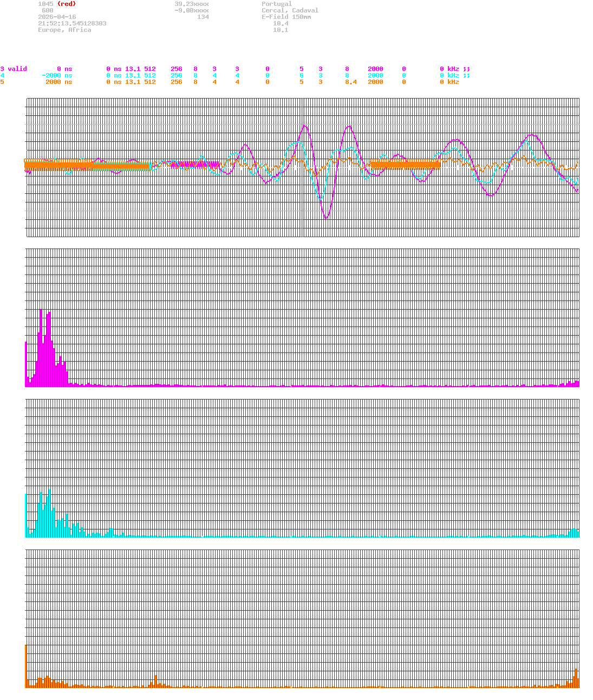This screenshot has height=700, width=593.
Task: Open channel 4 LP-Freq value 0 kHz
Action: pos(449,75)
